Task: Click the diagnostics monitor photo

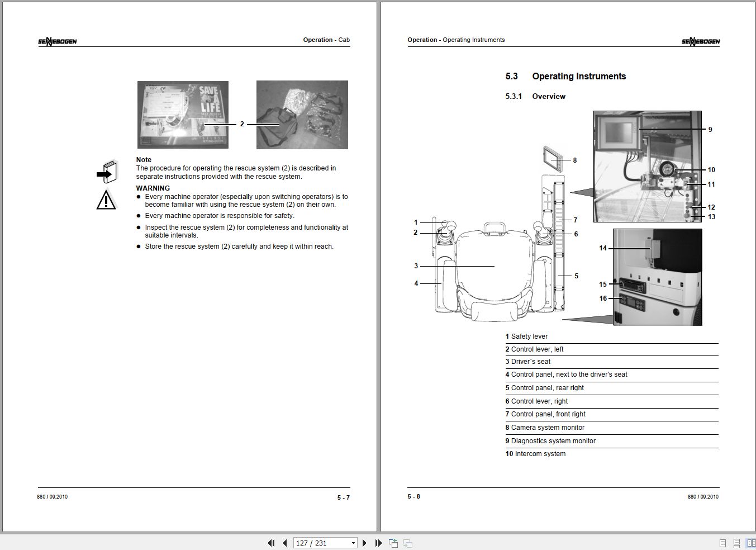Action: pyautogui.click(x=647, y=166)
